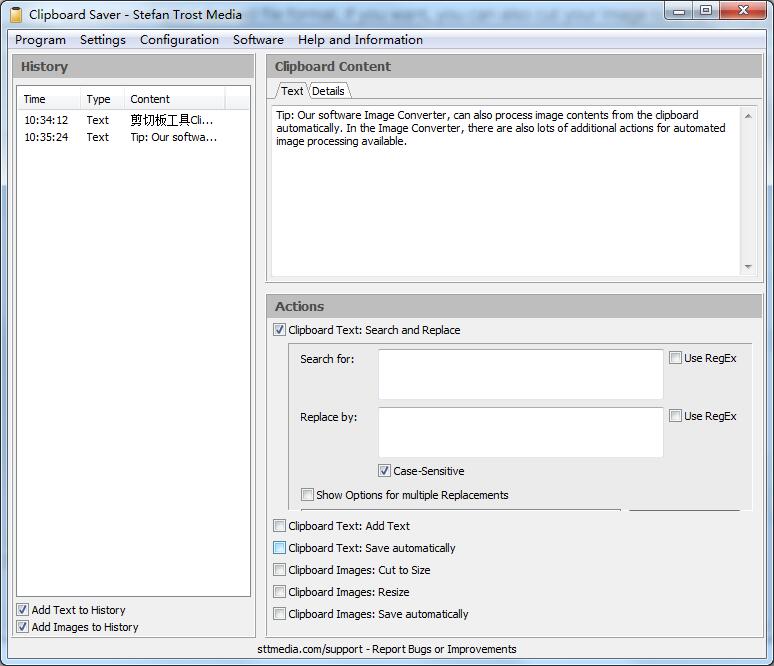Click inside the clipboard content text area
This screenshot has height=666, width=774.
point(506,191)
